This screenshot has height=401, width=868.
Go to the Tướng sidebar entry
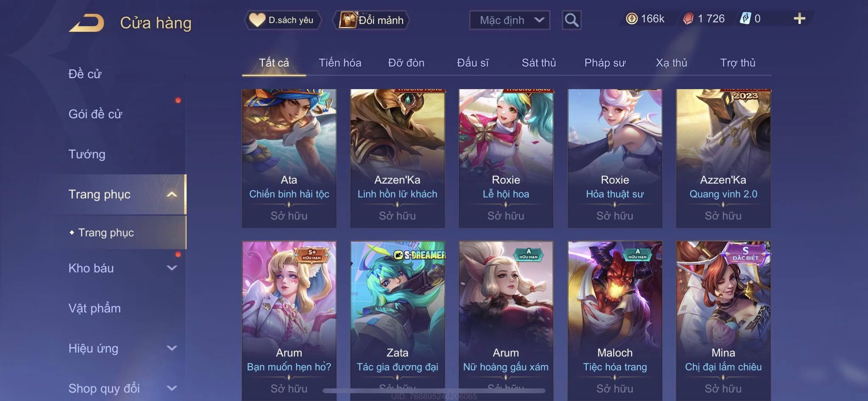[87, 154]
